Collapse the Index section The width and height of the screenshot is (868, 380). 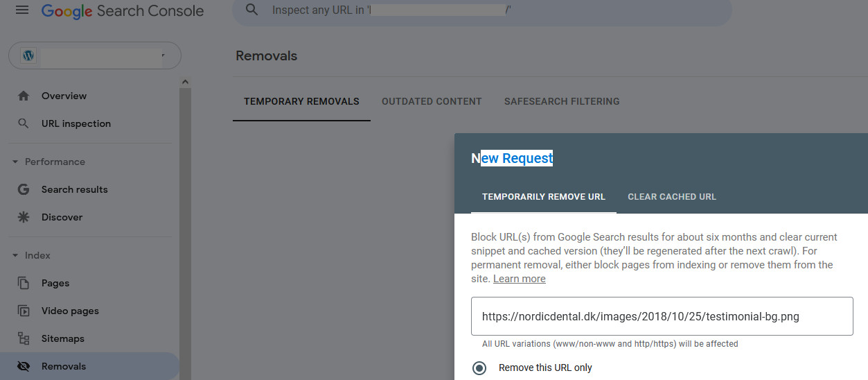click(x=15, y=255)
